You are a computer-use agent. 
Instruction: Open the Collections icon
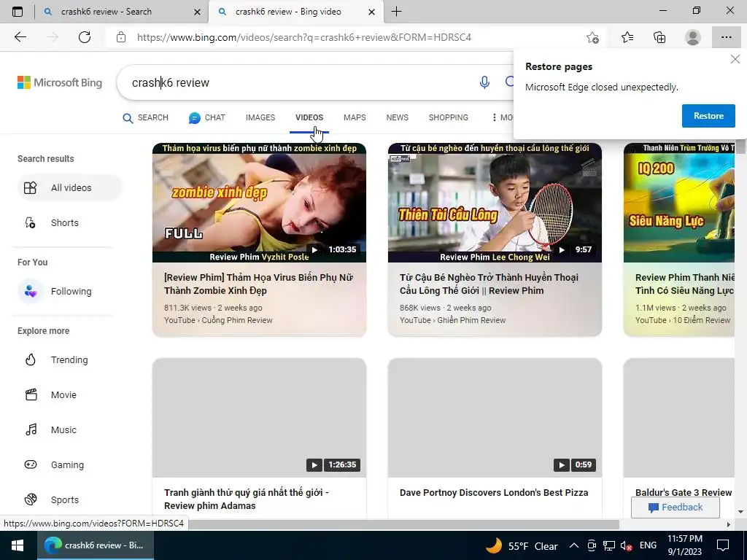[x=659, y=37]
